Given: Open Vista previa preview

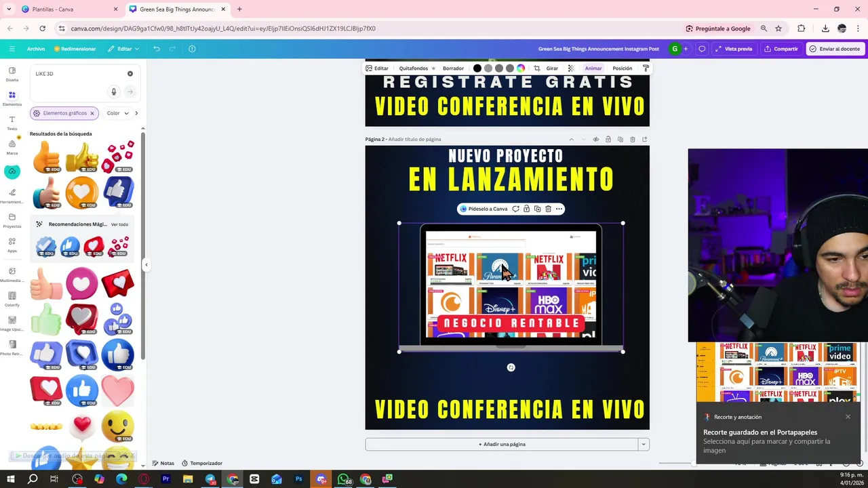Looking at the screenshot, I should [733, 49].
